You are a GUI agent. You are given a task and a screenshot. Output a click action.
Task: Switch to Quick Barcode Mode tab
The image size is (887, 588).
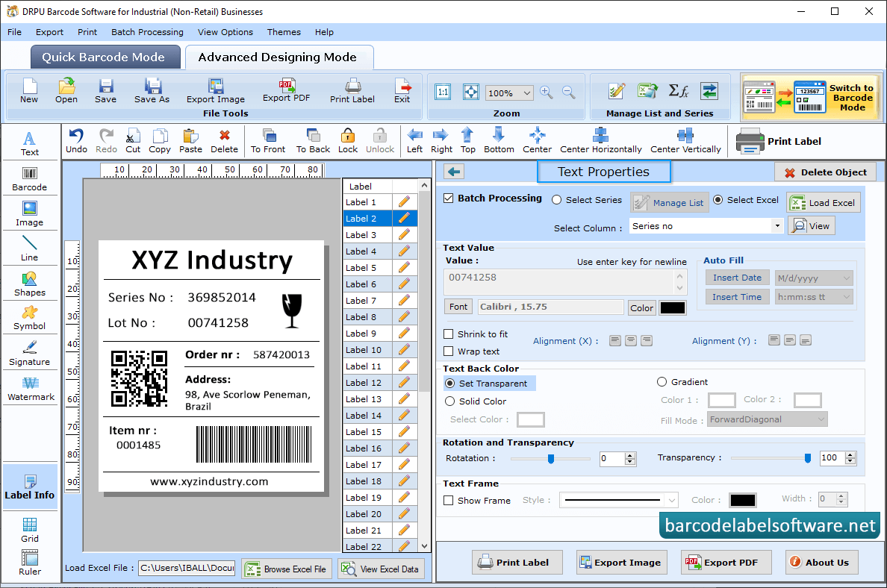point(105,57)
